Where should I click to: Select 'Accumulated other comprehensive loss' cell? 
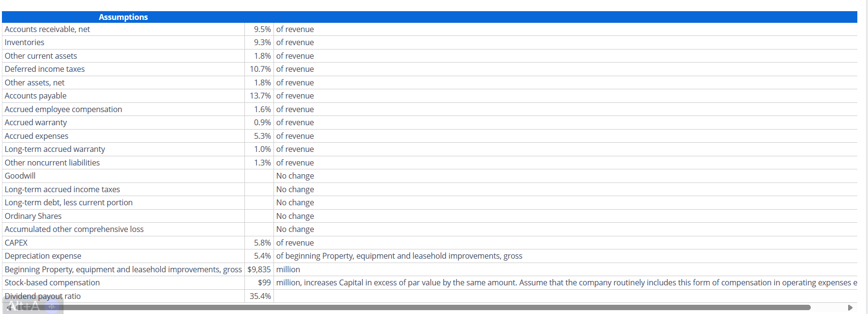123,229
